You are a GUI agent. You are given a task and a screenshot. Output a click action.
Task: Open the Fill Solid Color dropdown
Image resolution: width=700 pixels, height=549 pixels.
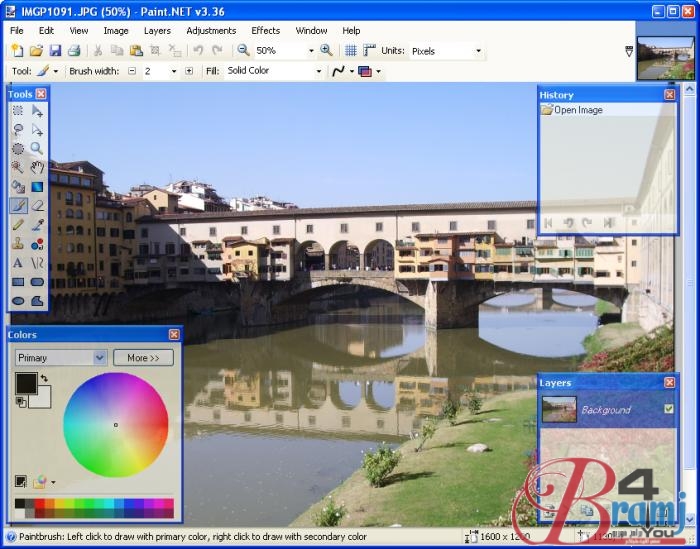[x=318, y=71]
